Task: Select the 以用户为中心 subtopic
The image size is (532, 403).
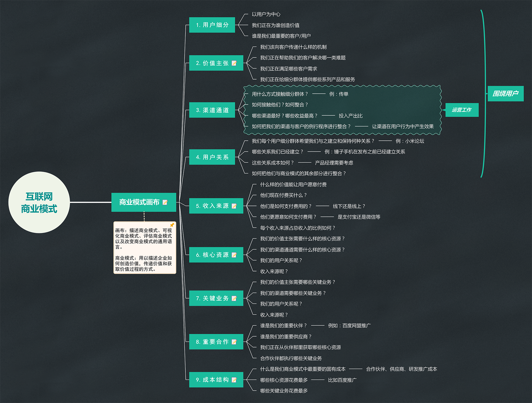Action: click(266, 14)
